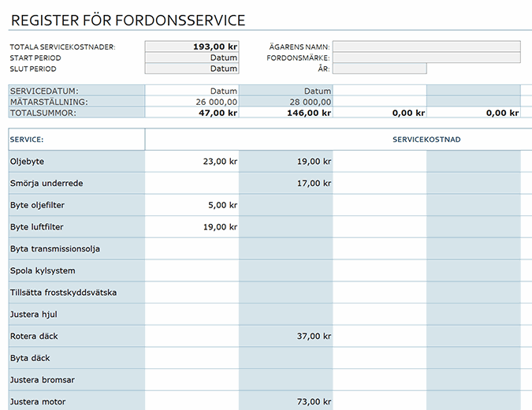Click the total service cost 193,00 kr cell
The width and height of the screenshot is (532, 410).
point(192,47)
